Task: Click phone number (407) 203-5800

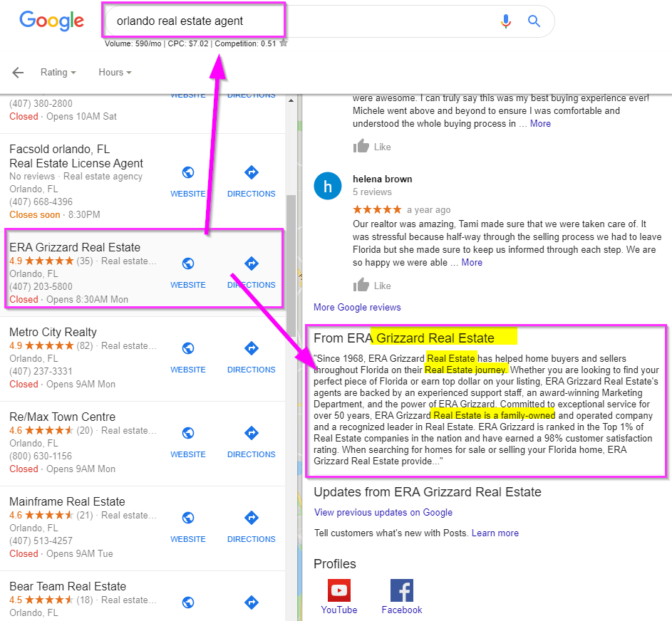Action: click(x=41, y=286)
